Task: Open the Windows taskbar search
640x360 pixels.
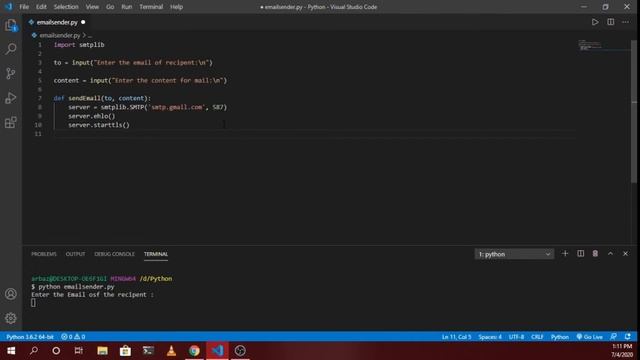Action: click(x=34, y=351)
